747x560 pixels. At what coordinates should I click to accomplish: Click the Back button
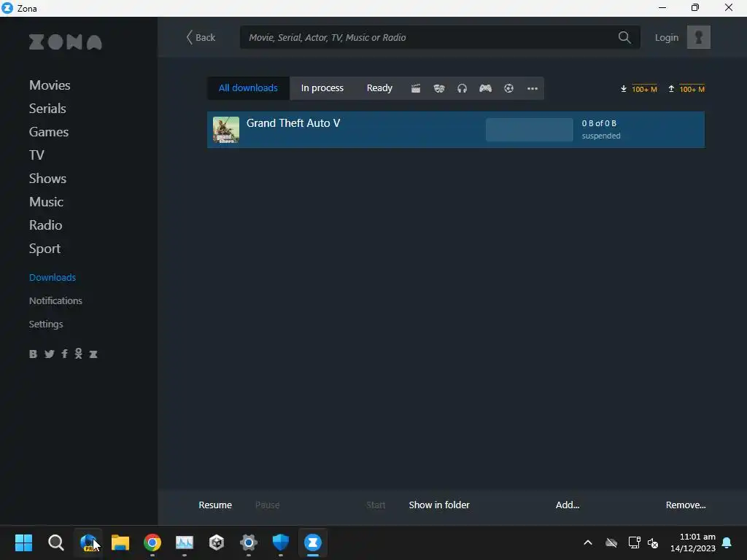[x=201, y=37]
